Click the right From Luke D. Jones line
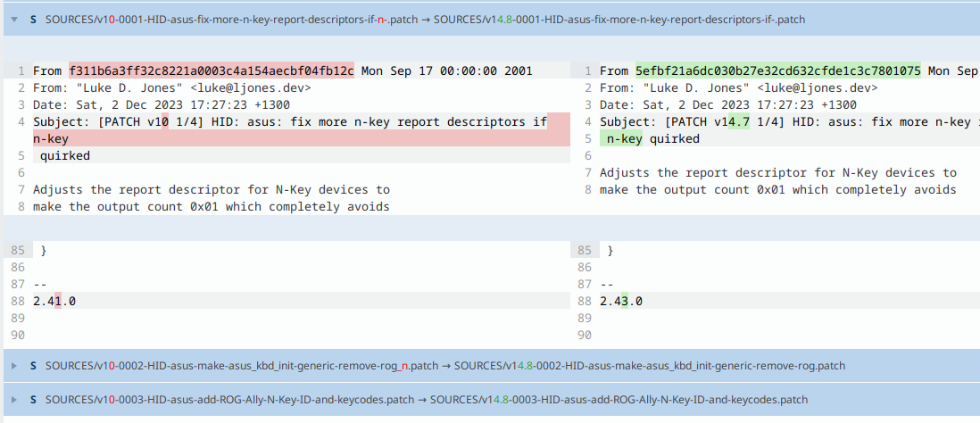This screenshot has height=423, width=980. [x=739, y=87]
